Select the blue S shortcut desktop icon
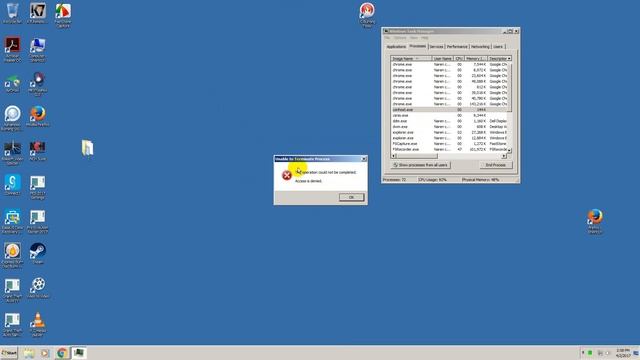This screenshot has height=360, width=640. point(12,185)
